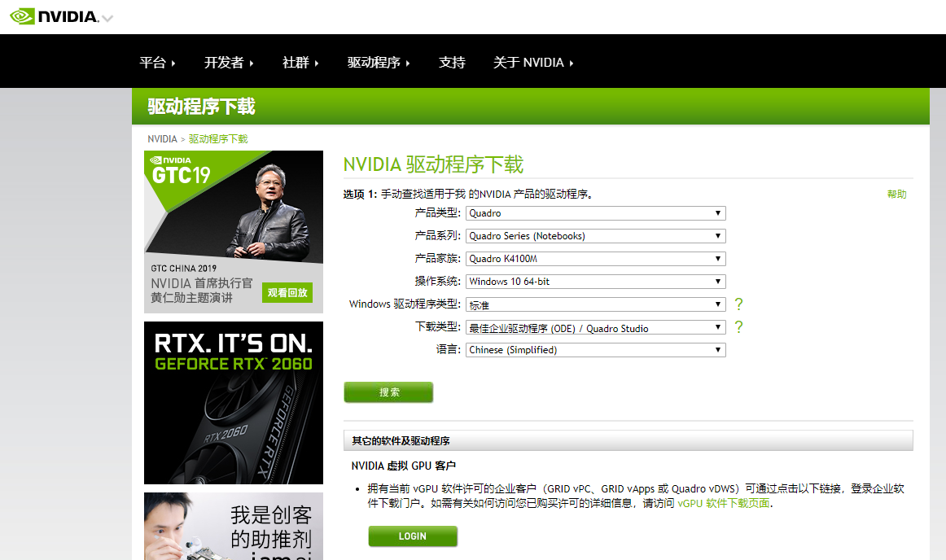Viewport: 946px width, 560px height.
Task: Open the 产品类型 dropdown showing Quadro
Action: [595, 213]
